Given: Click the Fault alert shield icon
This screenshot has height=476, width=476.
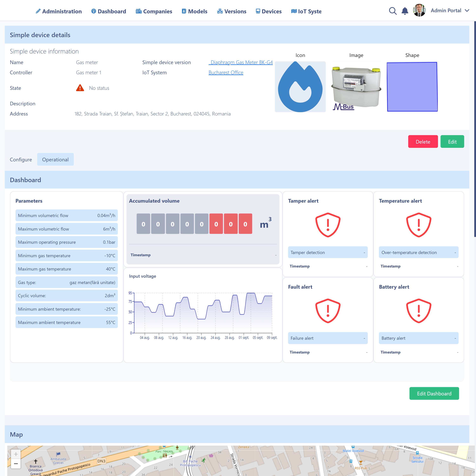Looking at the screenshot, I should coord(327,311).
